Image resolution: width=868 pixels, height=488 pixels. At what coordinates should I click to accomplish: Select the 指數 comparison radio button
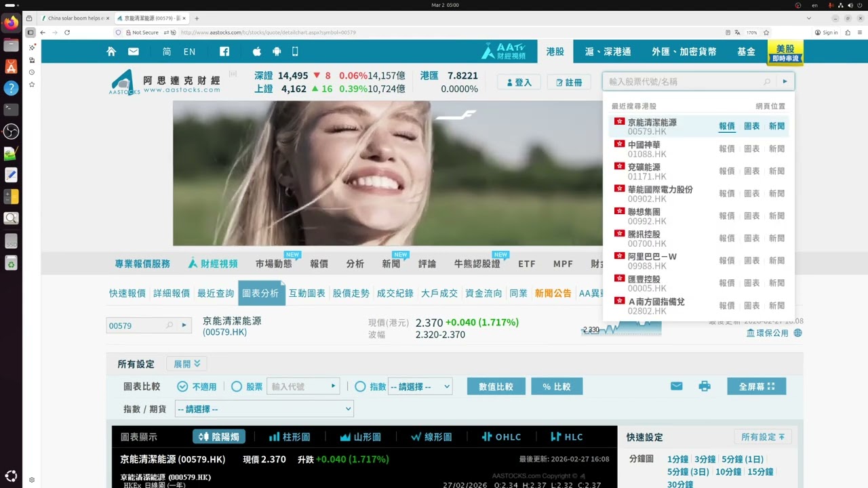pyautogui.click(x=361, y=387)
